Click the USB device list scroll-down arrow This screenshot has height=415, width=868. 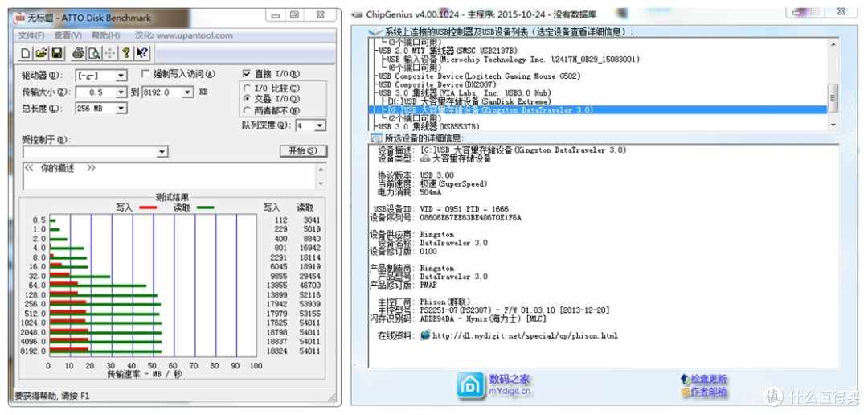tap(833, 125)
